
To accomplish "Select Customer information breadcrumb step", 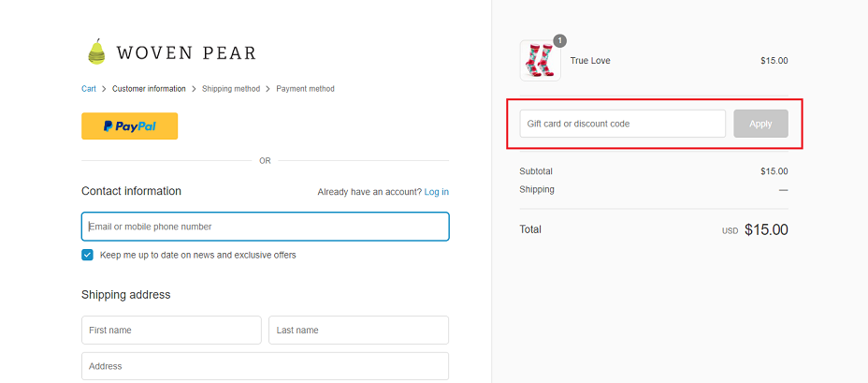I will coord(149,89).
